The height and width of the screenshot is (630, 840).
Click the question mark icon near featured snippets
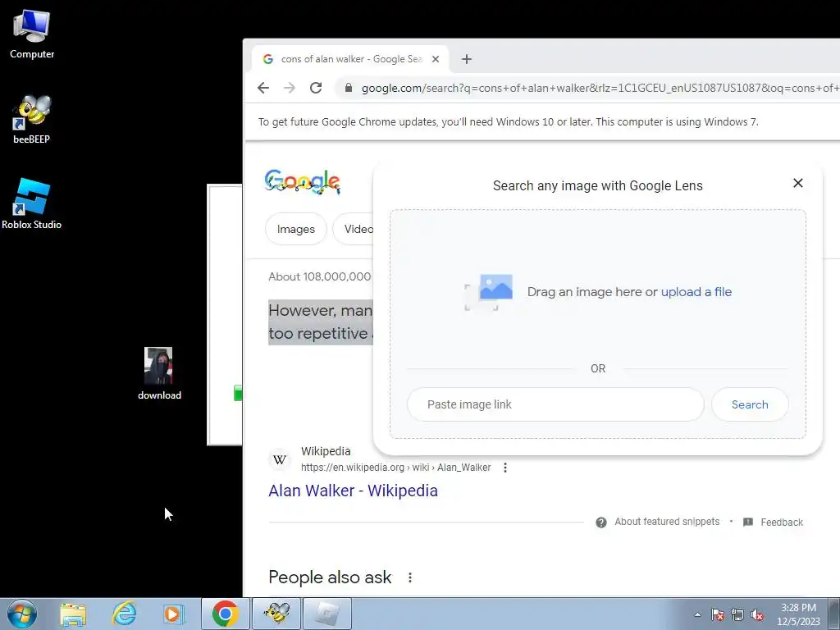[x=601, y=523]
